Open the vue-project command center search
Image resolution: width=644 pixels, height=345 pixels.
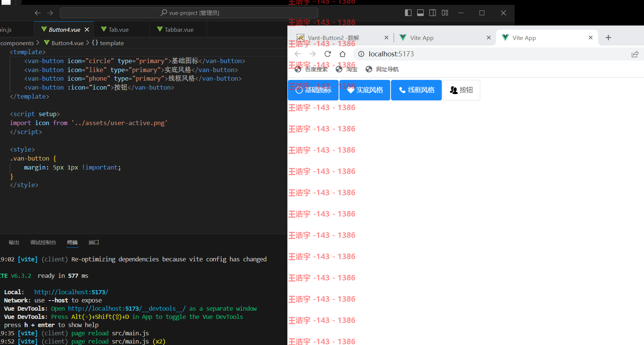[189, 13]
